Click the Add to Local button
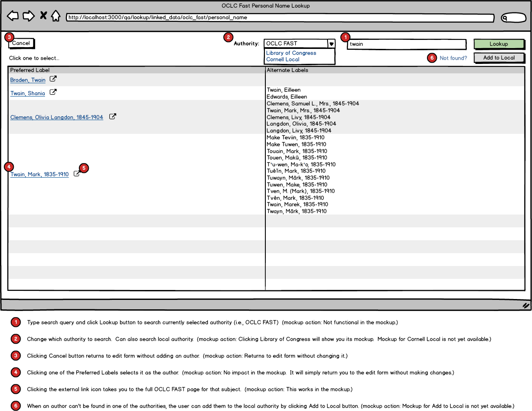 499,57
